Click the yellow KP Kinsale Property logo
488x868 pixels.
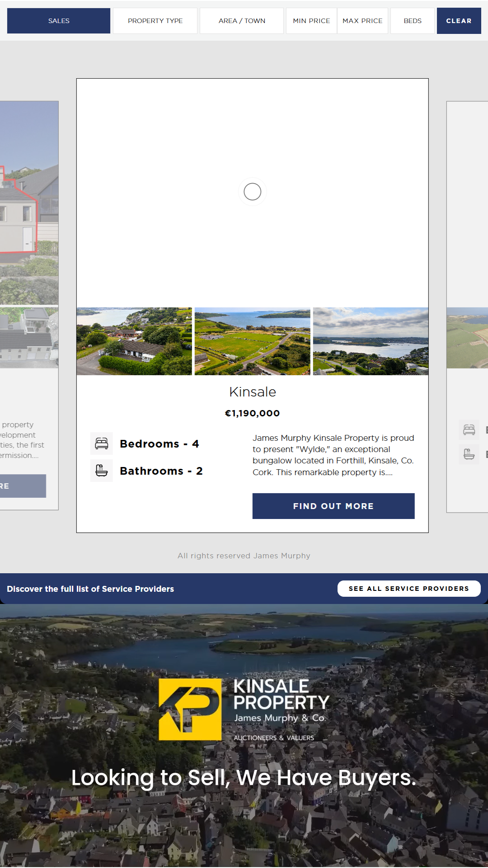click(x=190, y=709)
